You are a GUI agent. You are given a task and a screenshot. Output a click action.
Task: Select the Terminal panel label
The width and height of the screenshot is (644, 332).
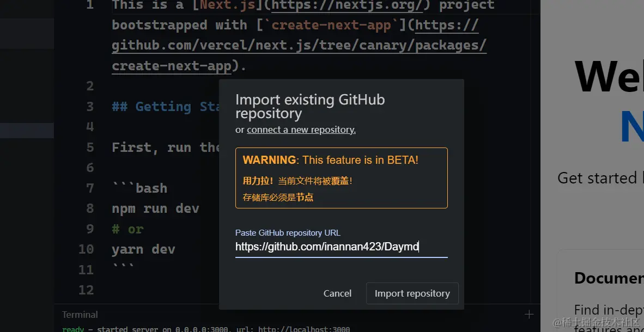click(x=80, y=315)
